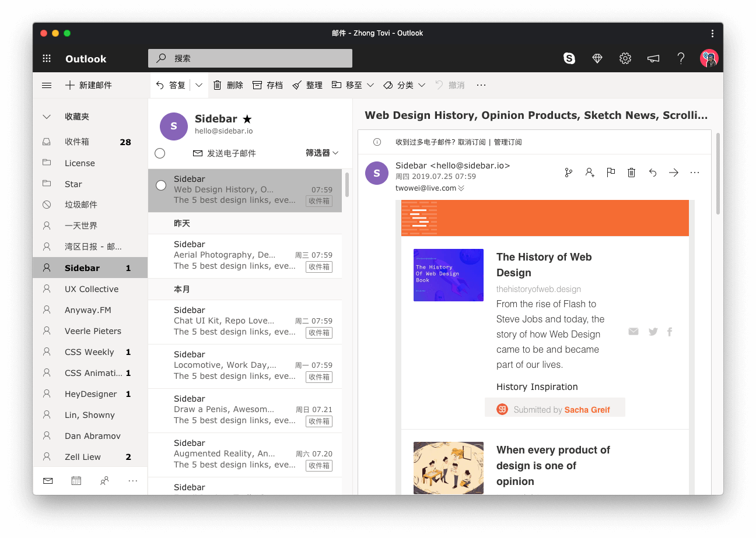756x538 pixels.
Task: Open the Sacha Greif link
Action: tap(587, 410)
